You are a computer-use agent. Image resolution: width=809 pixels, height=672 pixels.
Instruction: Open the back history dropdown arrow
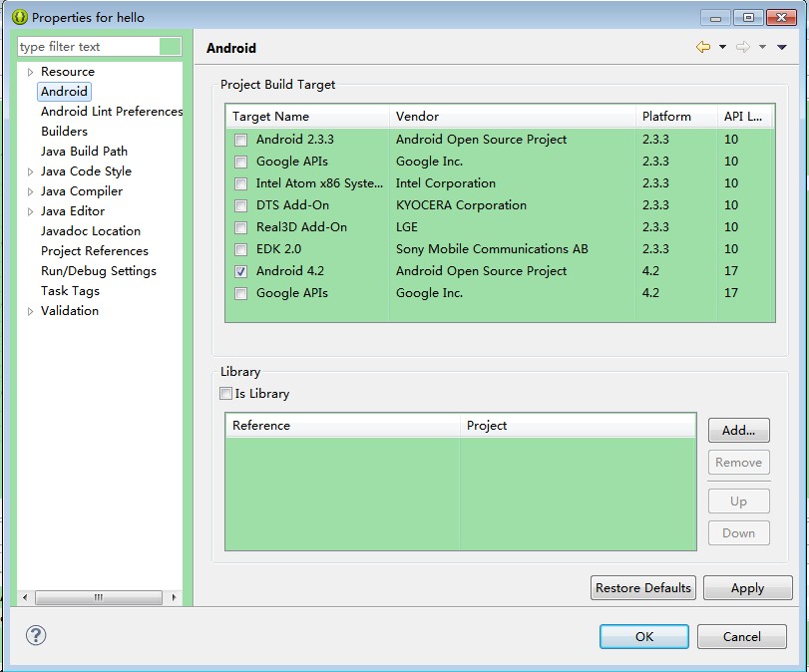point(722,47)
